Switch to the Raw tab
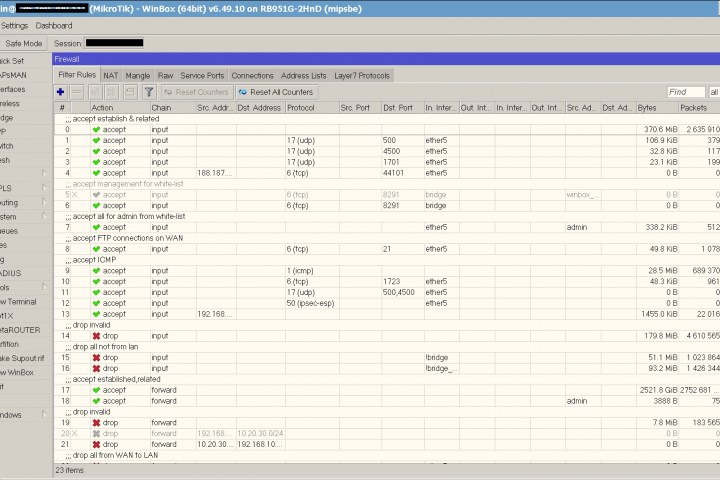 pyautogui.click(x=165, y=76)
